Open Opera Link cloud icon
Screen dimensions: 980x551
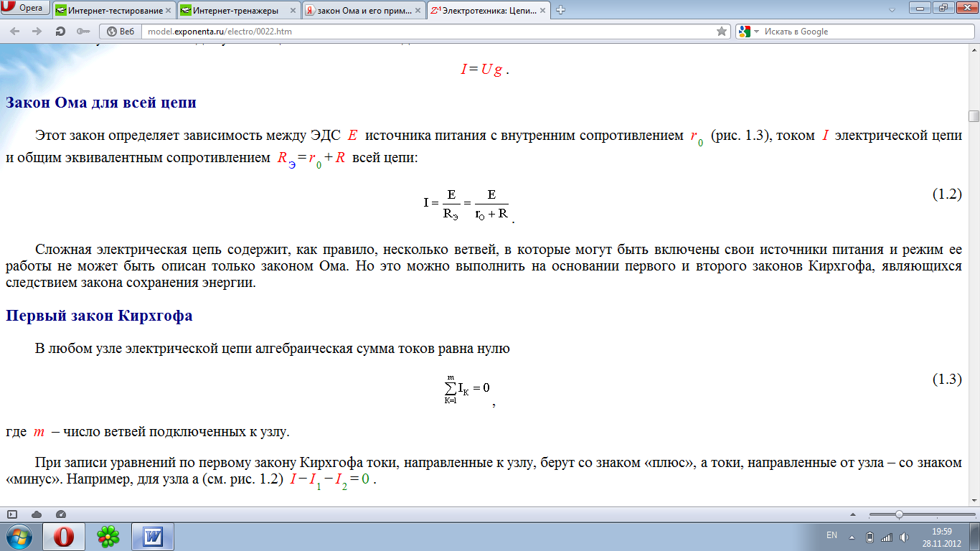coord(37,514)
